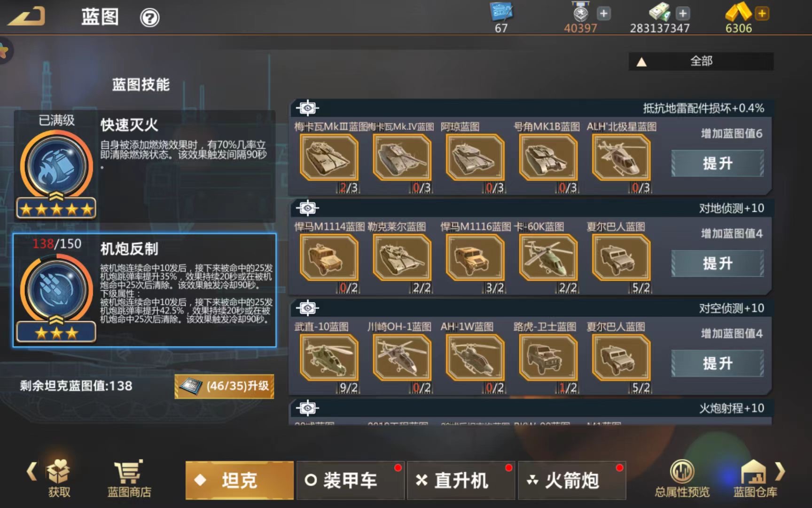This screenshot has height=508, width=812.
Task: Toggle eye icon for 抵抗地雷配件损坏 row
Action: click(307, 108)
